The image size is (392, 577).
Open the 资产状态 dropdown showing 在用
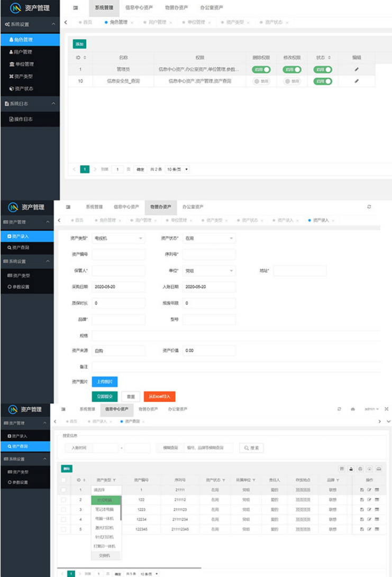point(208,239)
